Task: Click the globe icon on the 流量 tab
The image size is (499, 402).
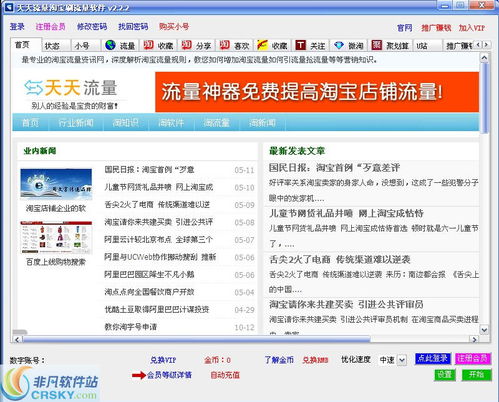Action: [110, 45]
